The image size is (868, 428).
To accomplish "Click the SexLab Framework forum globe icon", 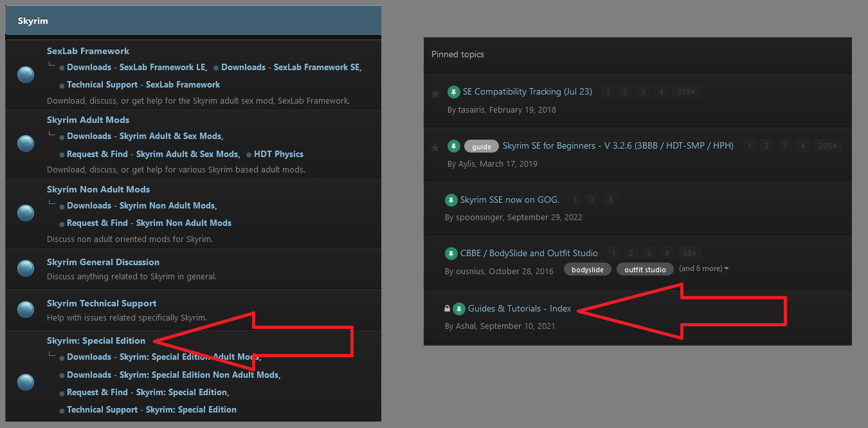I will tap(26, 75).
